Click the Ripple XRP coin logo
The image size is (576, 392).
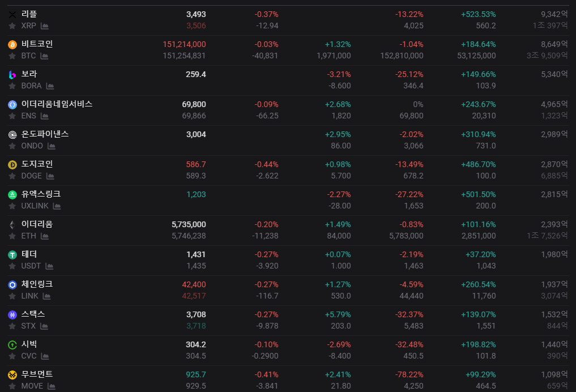coord(12,15)
